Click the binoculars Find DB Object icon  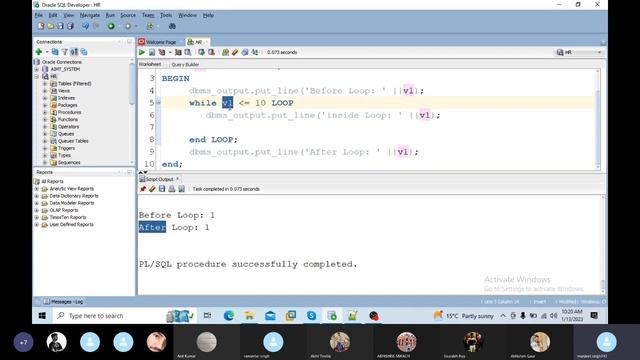point(172,26)
